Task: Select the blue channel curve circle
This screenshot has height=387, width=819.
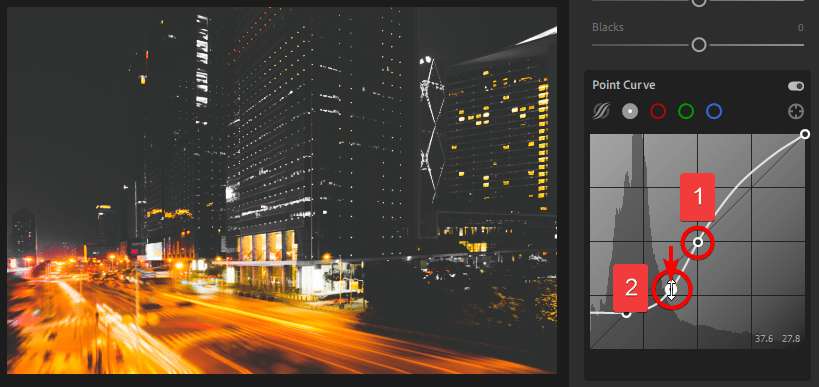Action: 714,111
